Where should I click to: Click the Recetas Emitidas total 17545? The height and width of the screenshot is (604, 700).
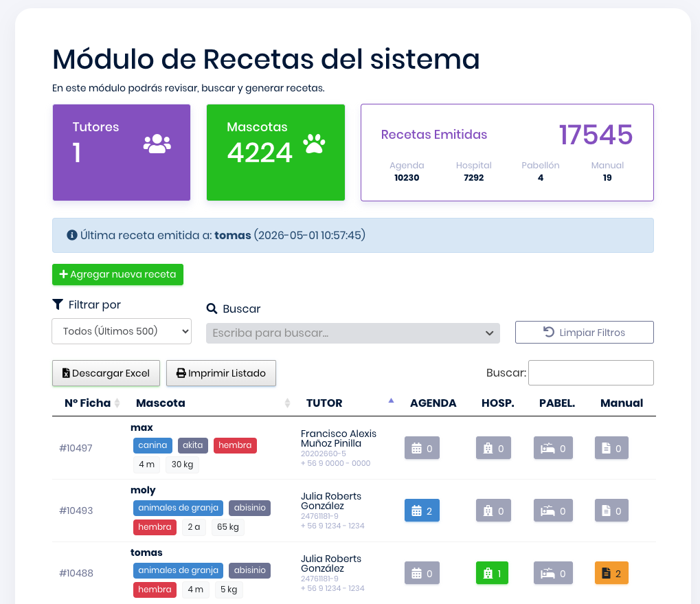(x=596, y=135)
